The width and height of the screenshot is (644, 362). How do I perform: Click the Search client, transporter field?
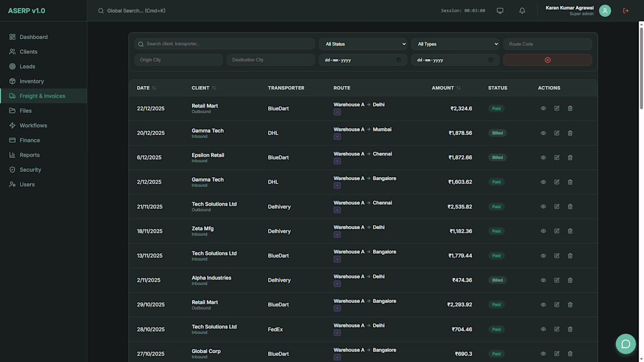[x=225, y=44]
